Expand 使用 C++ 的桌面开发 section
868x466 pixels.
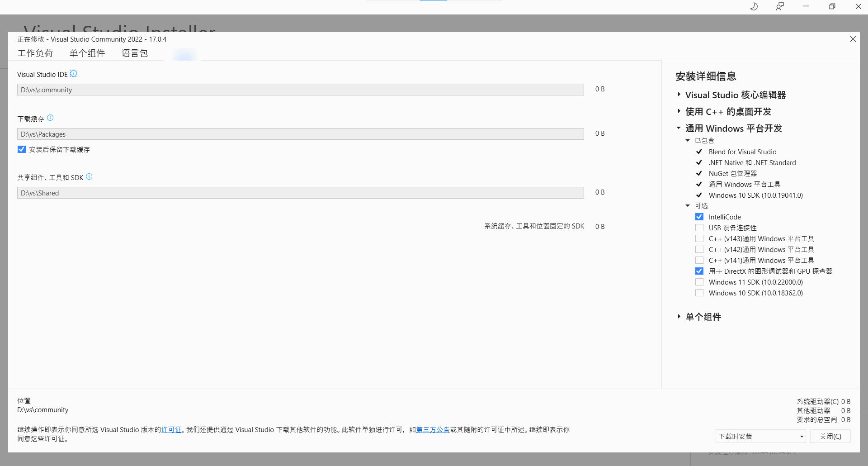coord(679,111)
